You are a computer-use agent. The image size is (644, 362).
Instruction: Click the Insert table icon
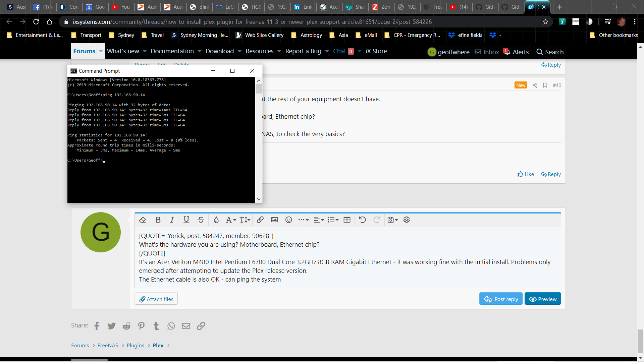347,220
